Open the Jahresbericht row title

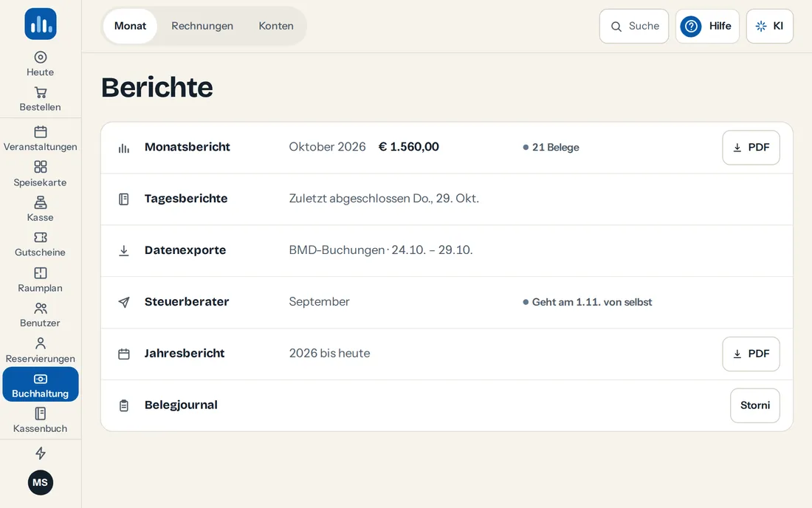185,353
